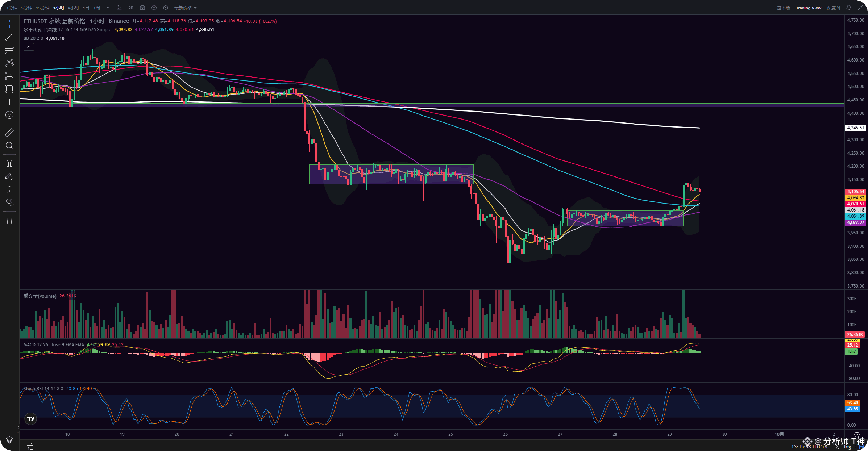
Task: Select the magnet snap mode tool
Action: pos(9,163)
